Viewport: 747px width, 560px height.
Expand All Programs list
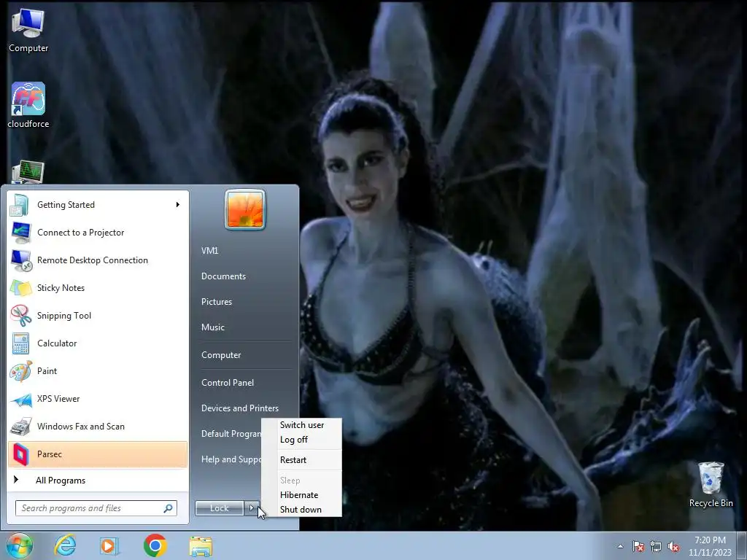(x=61, y=481)
